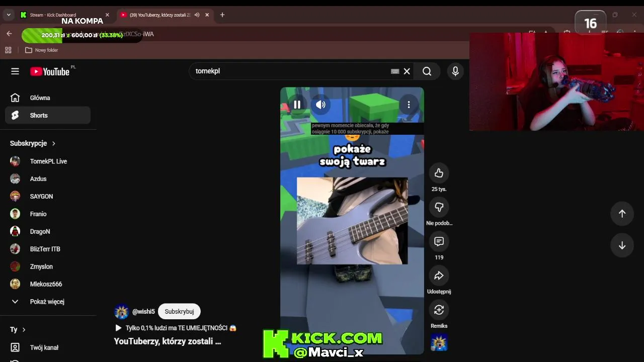Open Azdus channel subscription

[48, 179]
